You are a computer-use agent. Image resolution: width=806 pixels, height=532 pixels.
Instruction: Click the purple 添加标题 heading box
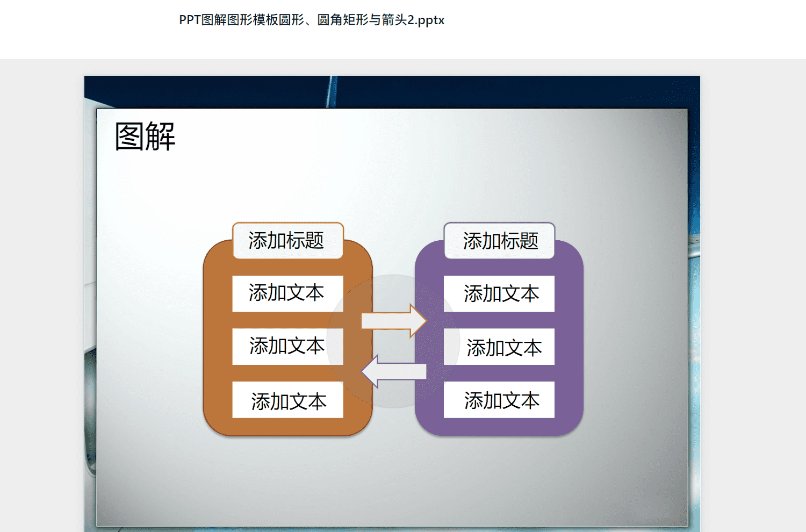click(x=500, y=241)
